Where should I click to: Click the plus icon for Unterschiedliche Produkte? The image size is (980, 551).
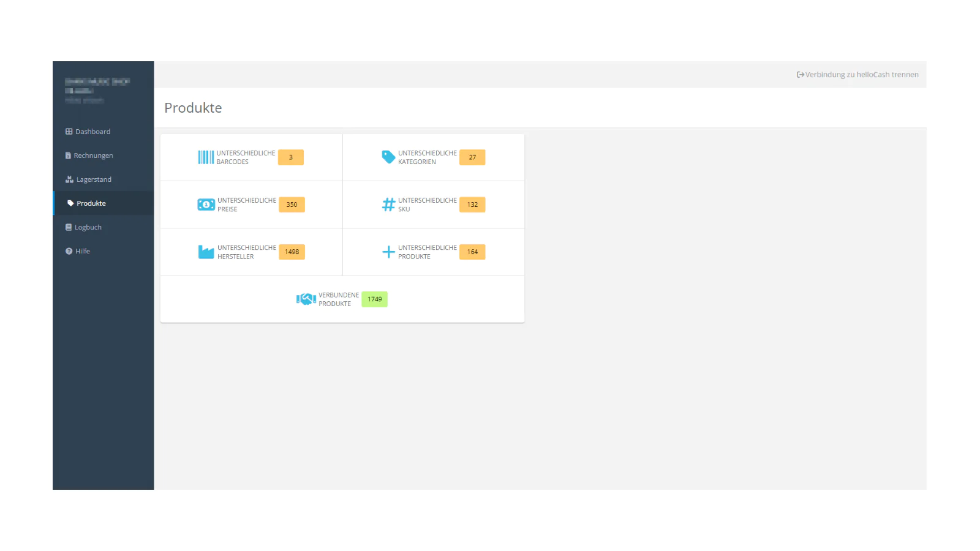(388, 252)
